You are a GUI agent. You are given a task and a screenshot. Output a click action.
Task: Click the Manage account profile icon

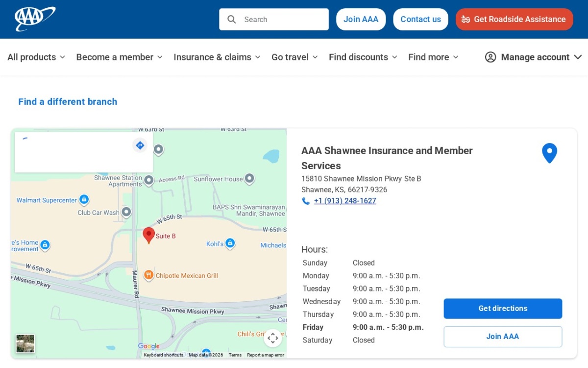click(x=490, y=57)
